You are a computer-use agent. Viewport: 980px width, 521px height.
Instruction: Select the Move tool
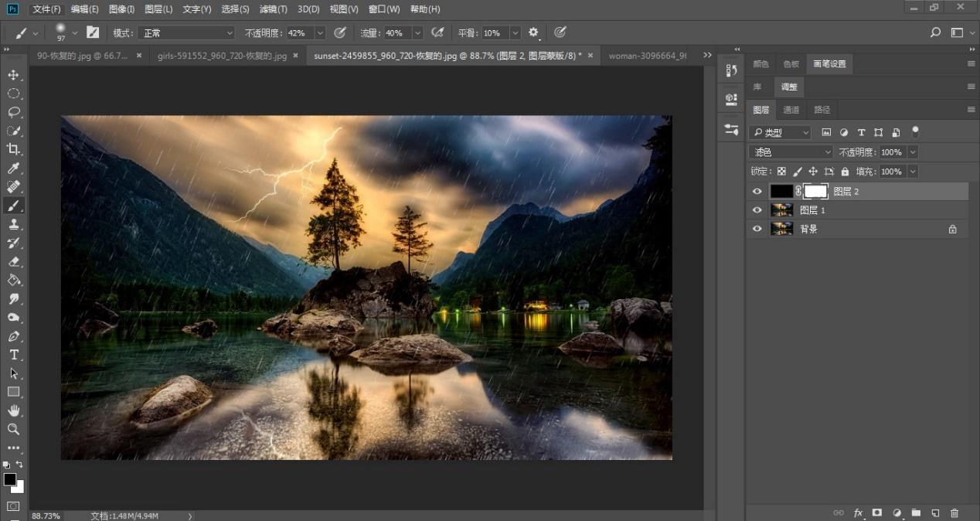pyautogui.click(x=13, y=75)
